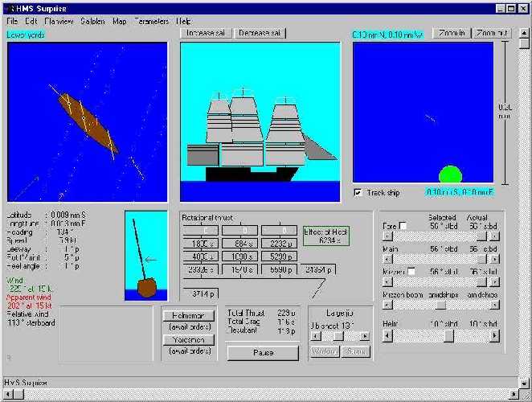This screenshot has width=532, height=402.
Task: Click left arrow of Fore yard slider
Action: pos(387,236)
